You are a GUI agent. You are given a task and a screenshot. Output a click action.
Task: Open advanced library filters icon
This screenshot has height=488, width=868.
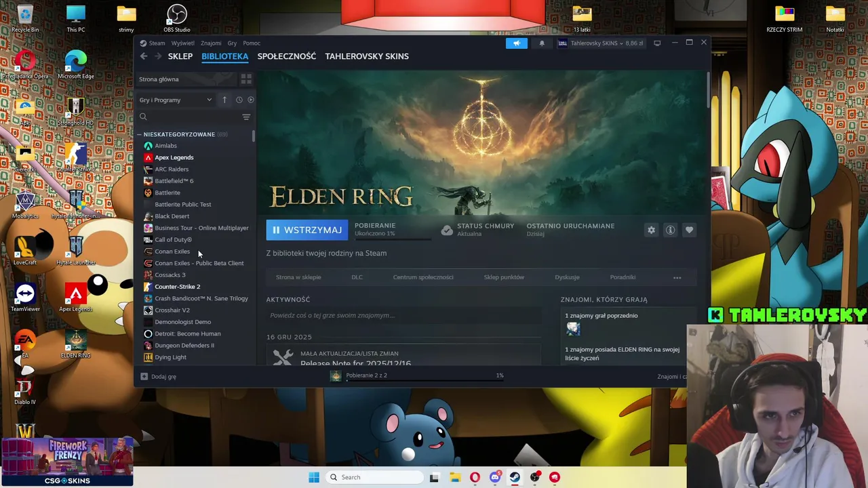click(x=246, y=117)
